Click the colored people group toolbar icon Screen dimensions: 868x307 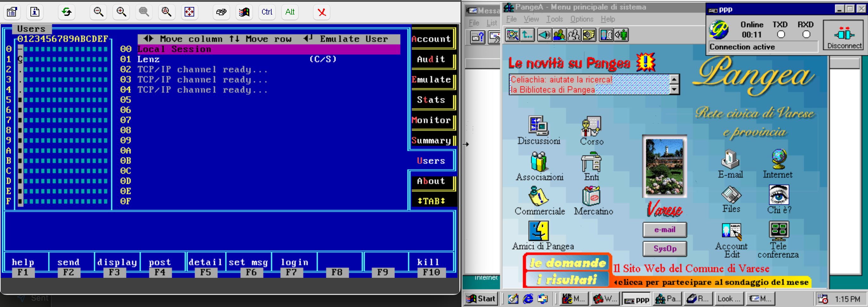click(x=559, y=35)
